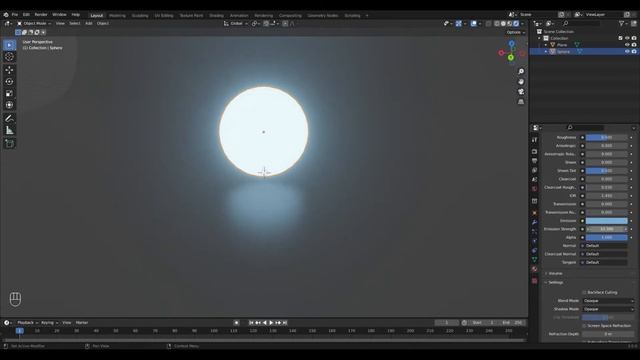
Task: Click the blue Z axis on navigation gizmo
Action: point(511,43)
